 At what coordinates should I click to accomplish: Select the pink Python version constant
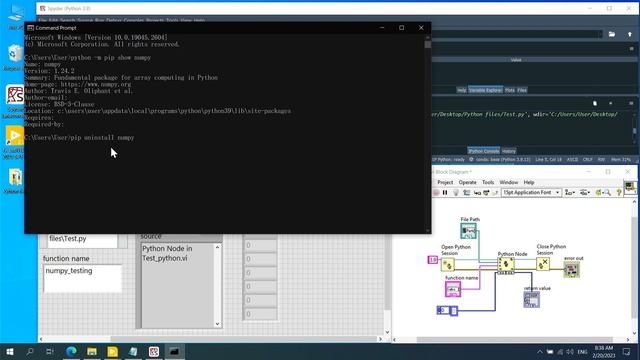tap(432, 260)
